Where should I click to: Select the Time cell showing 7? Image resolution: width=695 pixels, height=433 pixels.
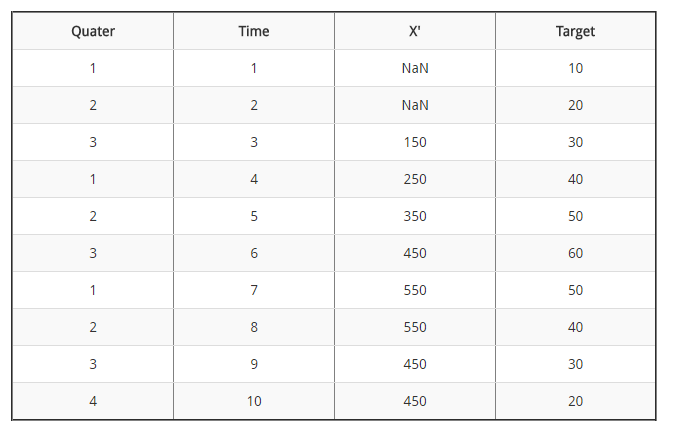pyautogui.click(x=254, y=290)
